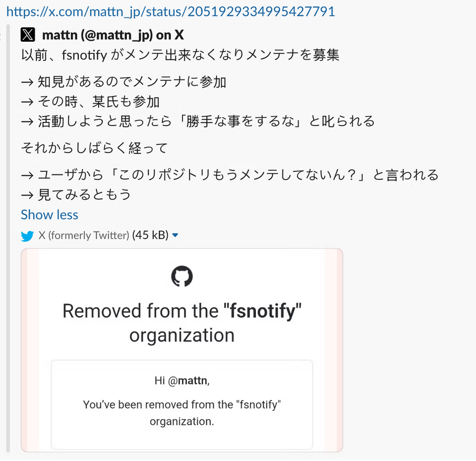This screenshot has height=461, width=476.
Task: Click the line "その時、某氏も参加"
Action: click(90, 102)
